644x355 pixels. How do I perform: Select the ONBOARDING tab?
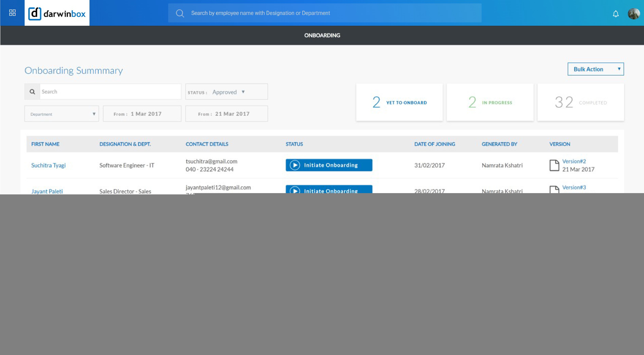click(x=322, y=35)
